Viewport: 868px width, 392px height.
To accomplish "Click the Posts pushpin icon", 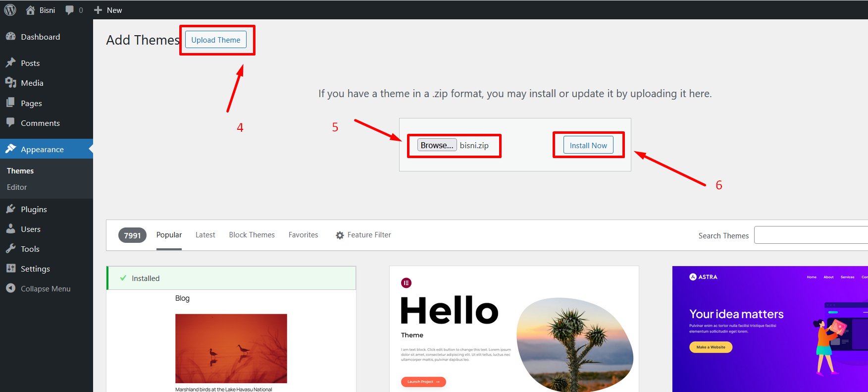I will pos(10,62).
